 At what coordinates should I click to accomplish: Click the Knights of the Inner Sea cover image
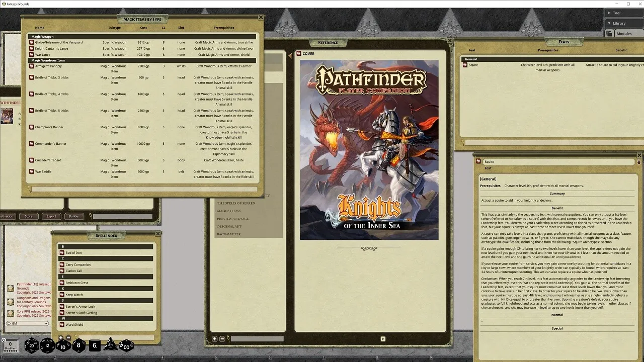point(369,150)
